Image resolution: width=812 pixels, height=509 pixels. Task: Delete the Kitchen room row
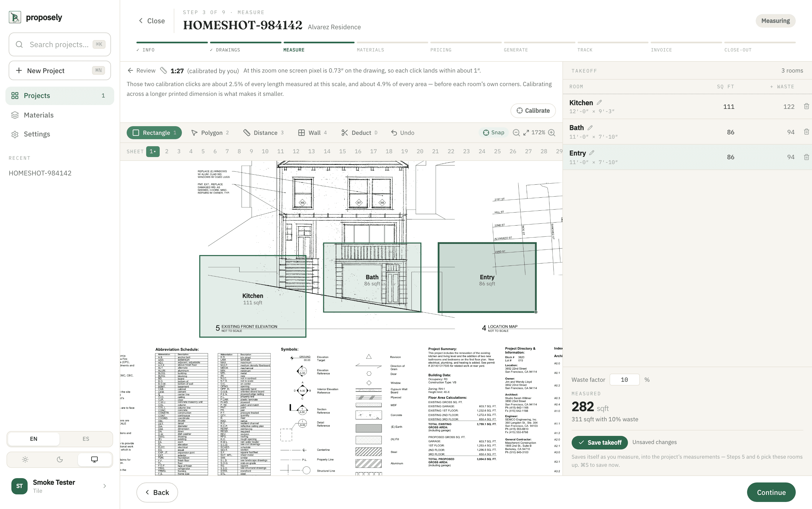click(806, 106)
